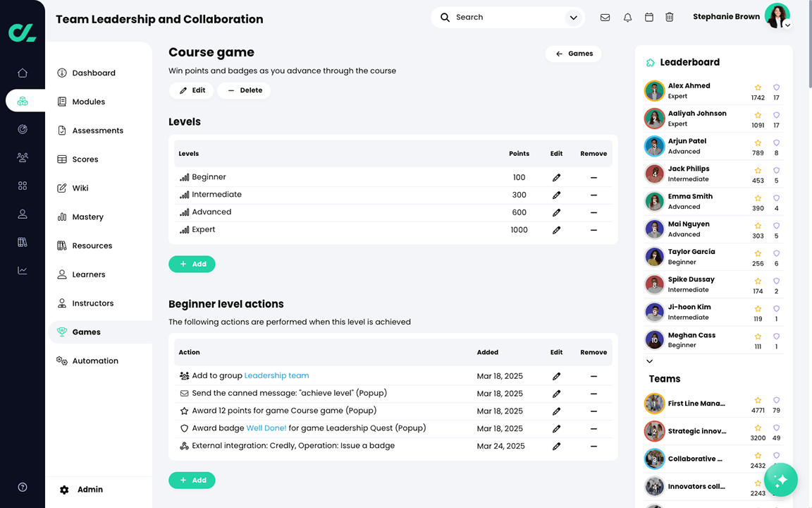The image size is (812, 508).
Task: Edit the Beginner level pencil icon
Action: pos(556,178)
